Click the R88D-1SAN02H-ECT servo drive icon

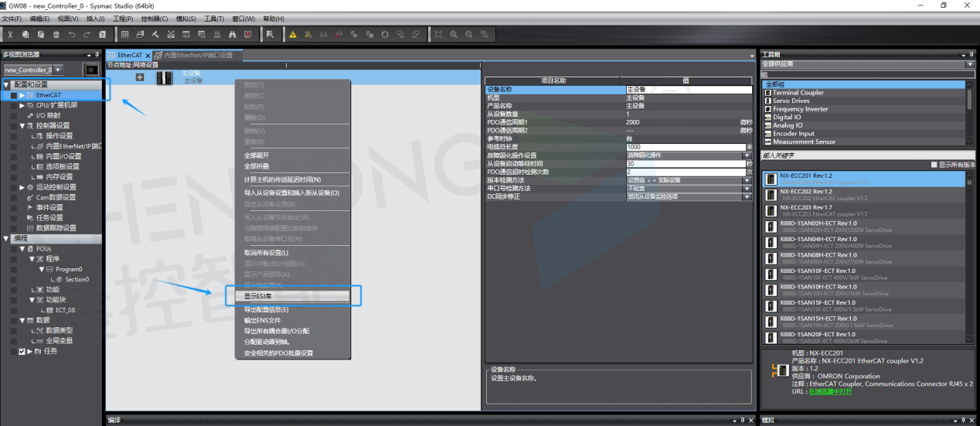[x=771, y=227]
